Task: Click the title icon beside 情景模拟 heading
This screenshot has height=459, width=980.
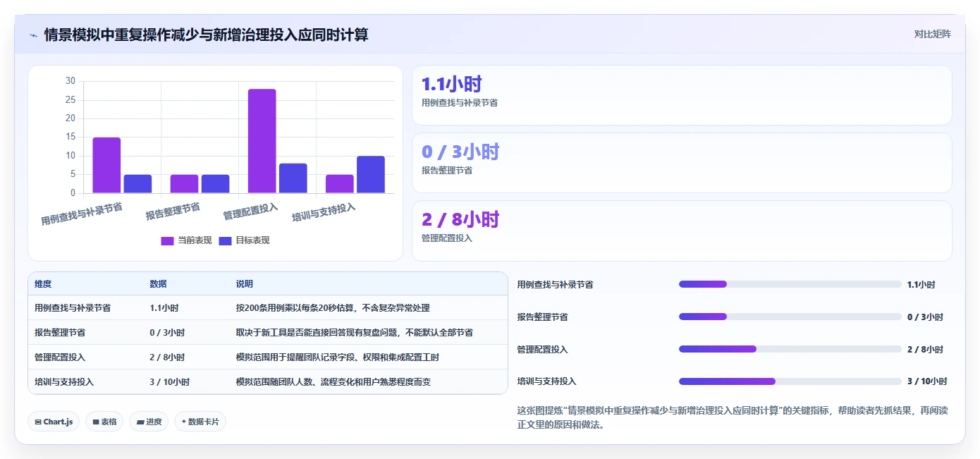Action: coord(33,35)
